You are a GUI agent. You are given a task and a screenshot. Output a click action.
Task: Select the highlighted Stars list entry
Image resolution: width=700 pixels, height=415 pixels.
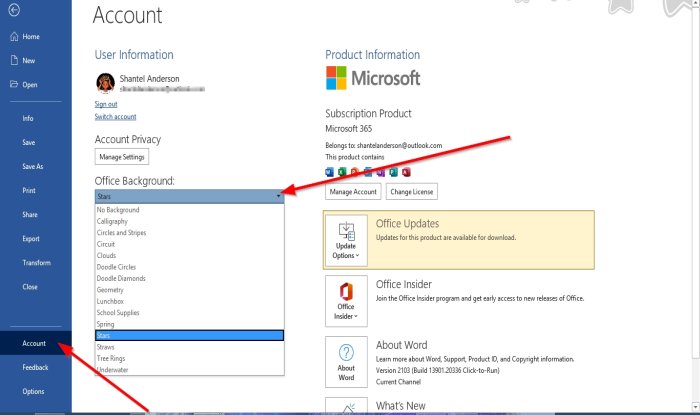(x=190, y=336)
